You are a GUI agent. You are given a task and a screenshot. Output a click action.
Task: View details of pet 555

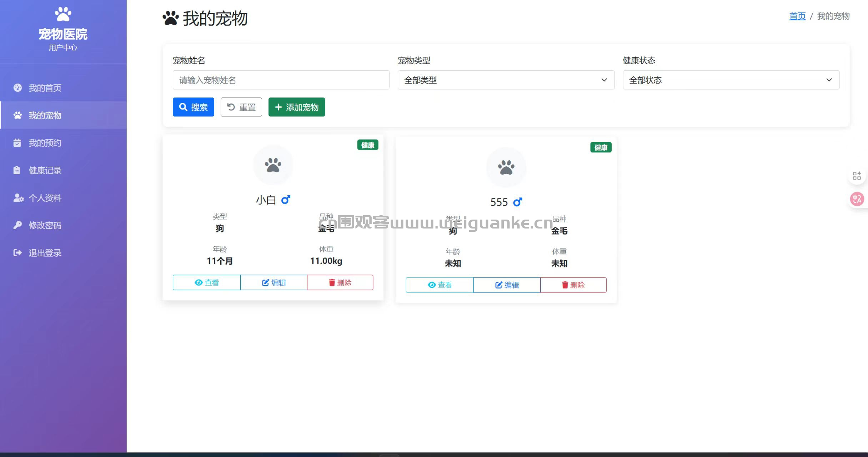tap(440, 285)
